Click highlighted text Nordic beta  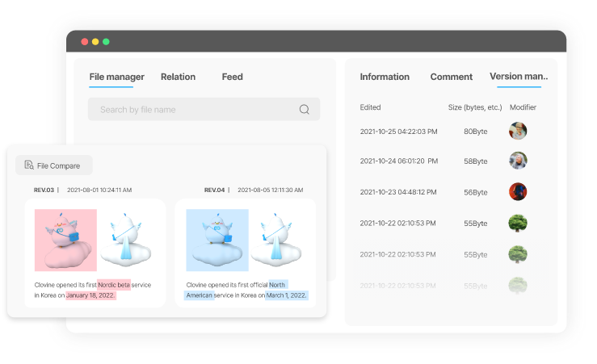(x=114, y=285)
